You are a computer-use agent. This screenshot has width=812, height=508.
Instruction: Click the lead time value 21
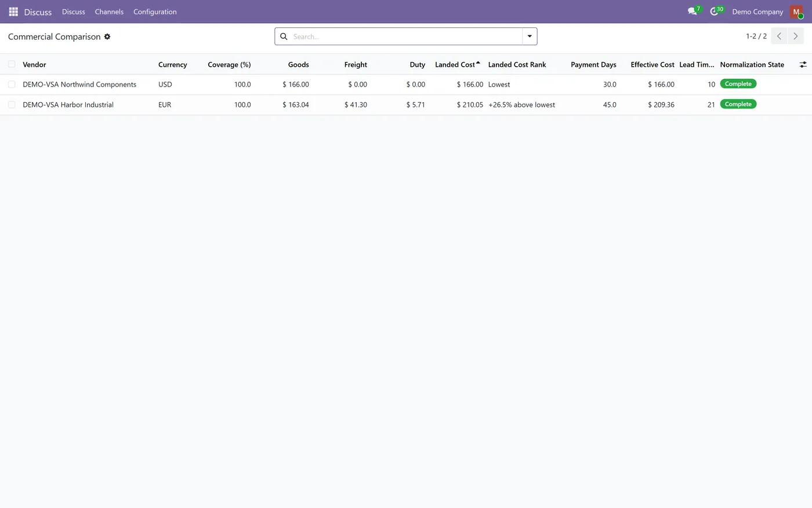711,105
